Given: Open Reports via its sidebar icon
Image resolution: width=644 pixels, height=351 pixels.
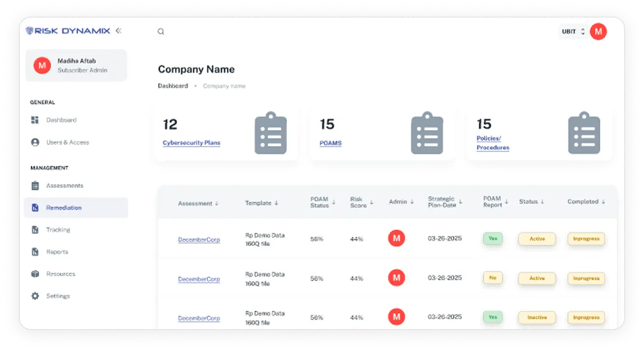Looking at the screenshot, I should pyautogui.click(x=35, y=251).
